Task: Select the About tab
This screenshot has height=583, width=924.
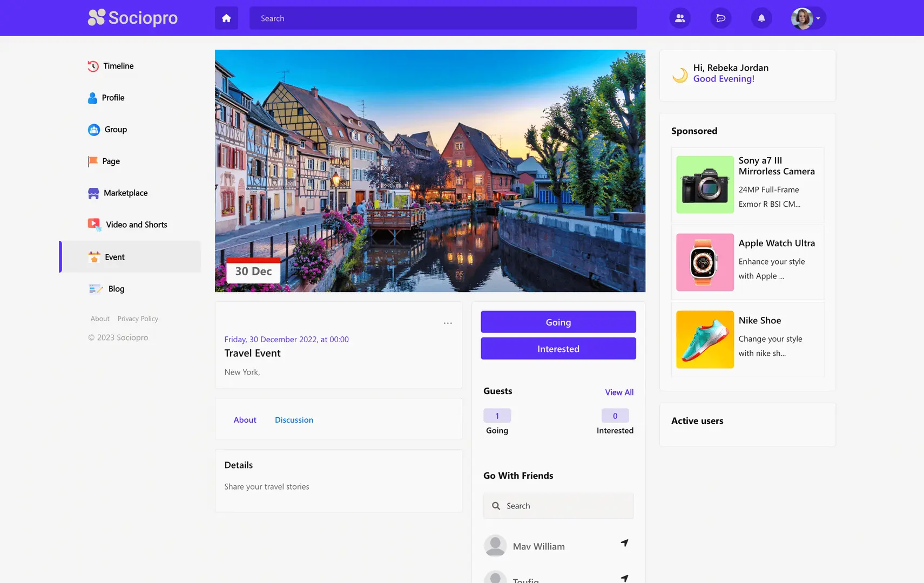Action: pyautogui.click(x=245, y=420)
